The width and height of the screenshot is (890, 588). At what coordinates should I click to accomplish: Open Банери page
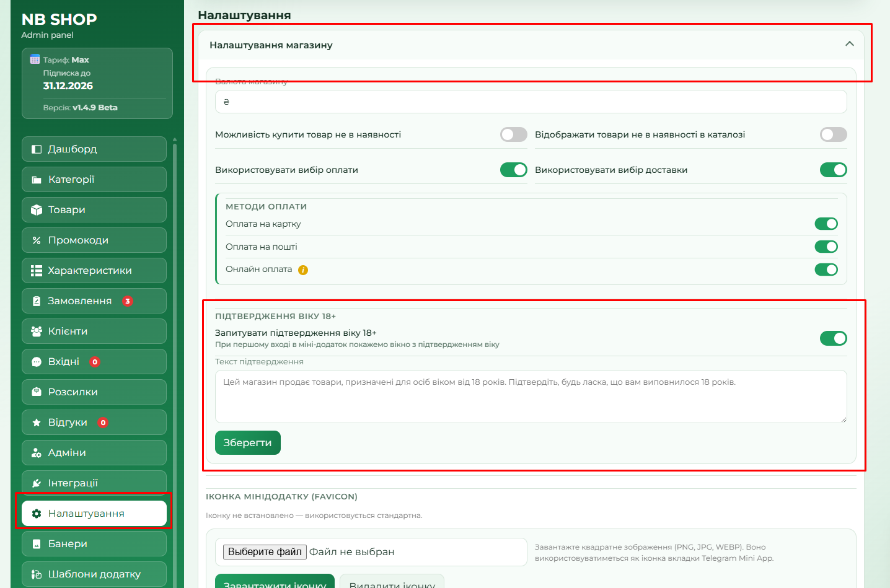(94, 543)
